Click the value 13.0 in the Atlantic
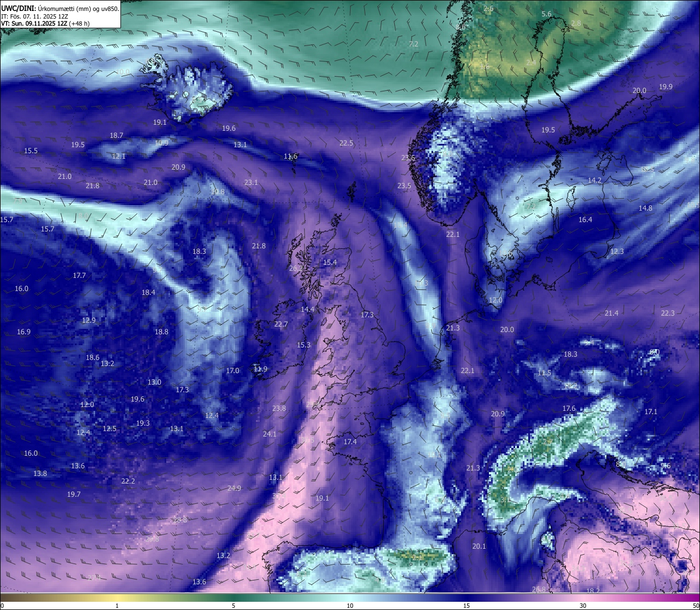The height and width of the screenshot is (610, 700). coord(154,382)
